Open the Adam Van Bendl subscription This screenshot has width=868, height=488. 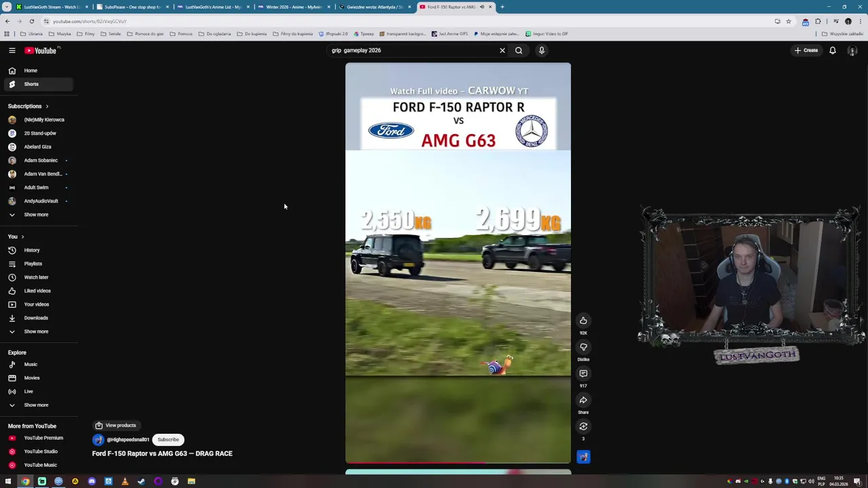(39, 174)
